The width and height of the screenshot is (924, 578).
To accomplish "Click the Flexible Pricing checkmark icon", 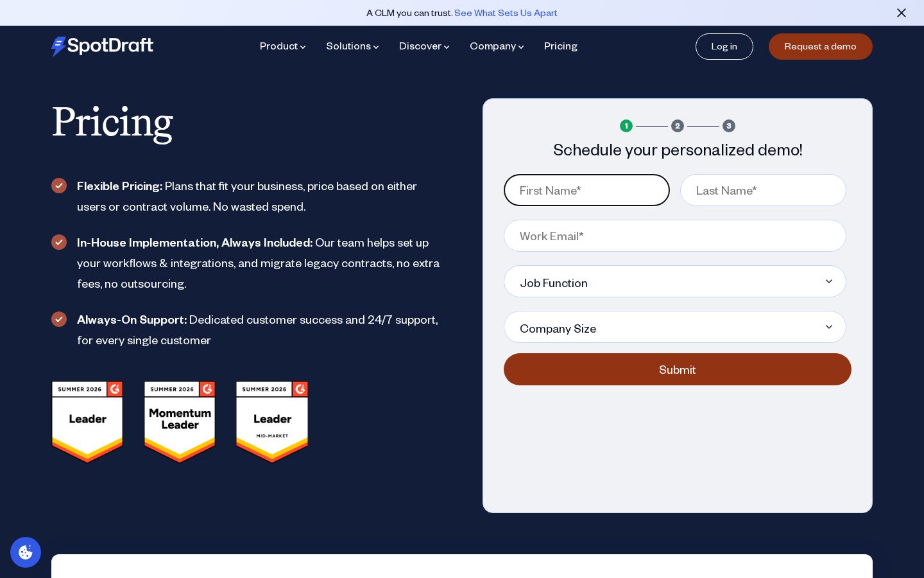I will coord(59,186).
